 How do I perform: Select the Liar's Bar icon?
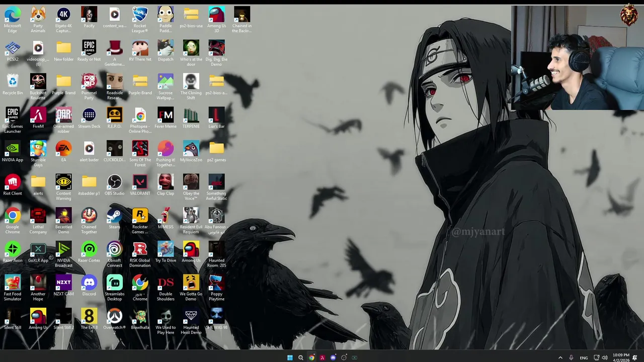click(216, 118)
